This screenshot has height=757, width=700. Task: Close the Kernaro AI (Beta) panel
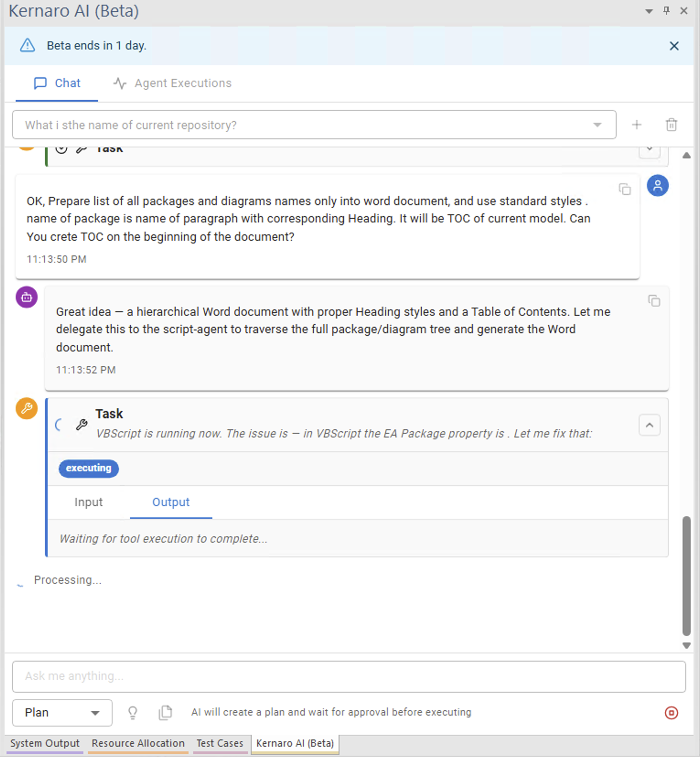point(684,11)
